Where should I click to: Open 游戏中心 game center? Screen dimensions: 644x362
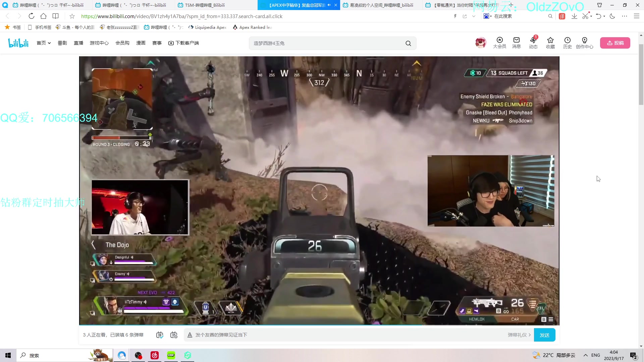click(99, 43)
